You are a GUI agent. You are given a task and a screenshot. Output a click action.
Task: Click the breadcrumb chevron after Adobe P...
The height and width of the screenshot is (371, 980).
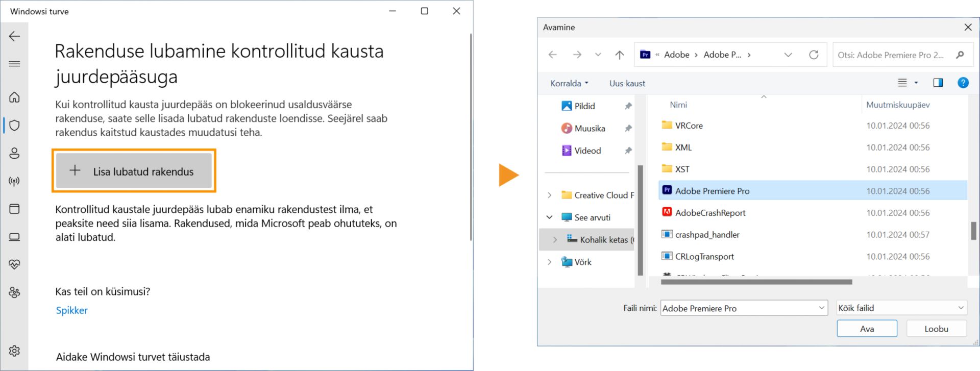749,55
